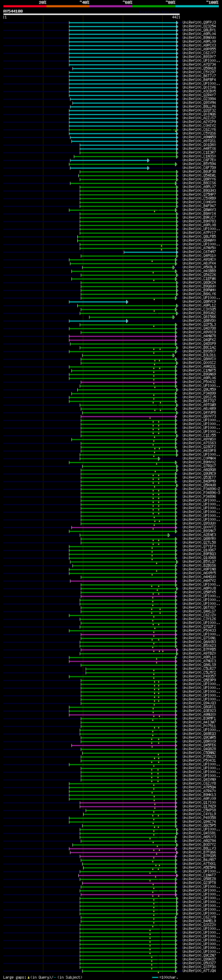Screen dimensions: 222x980
Task: Open hit UniRef100_C6ZJY7
Action: pos(199,53)
